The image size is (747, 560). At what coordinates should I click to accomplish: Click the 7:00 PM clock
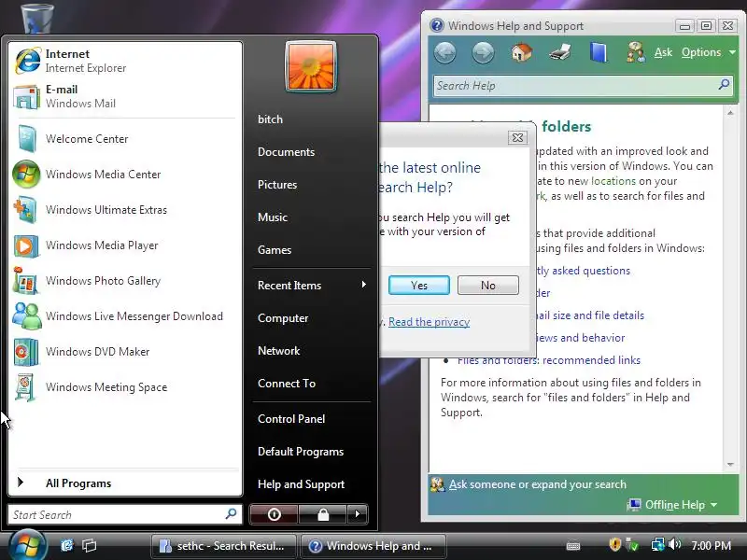tap(711, 546)
